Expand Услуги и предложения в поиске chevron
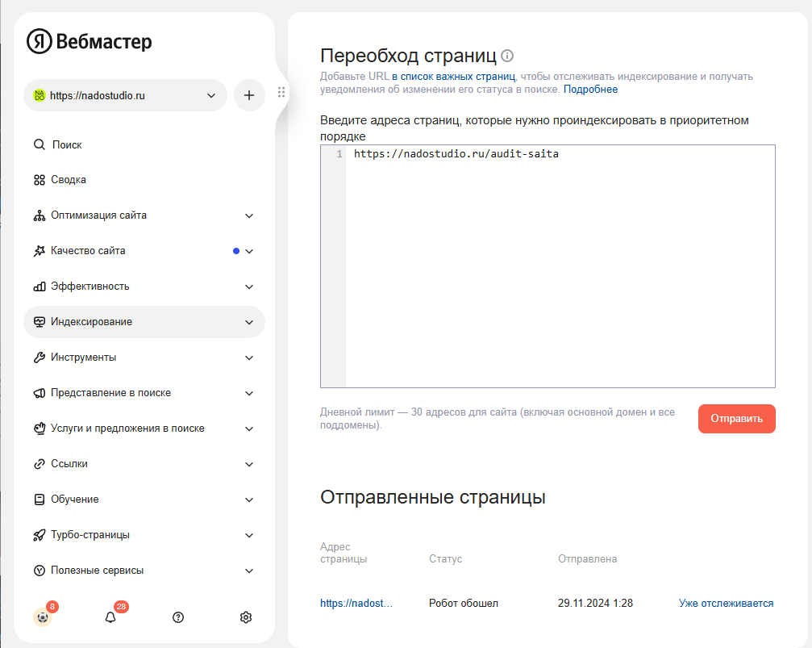 tap(249, 429)
